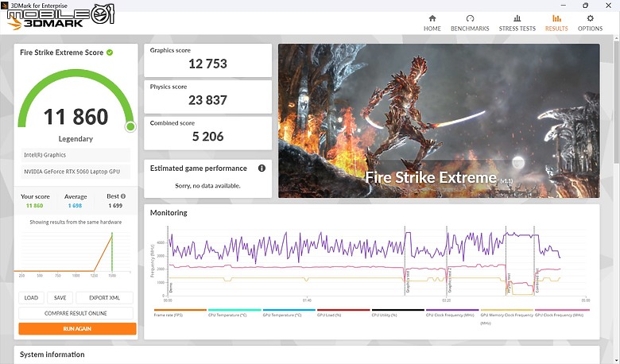Click the green validation checkmark beside Fire Strike Extreme Score
The height and width of the screenshot is (364, 620).
pos(110,52)
